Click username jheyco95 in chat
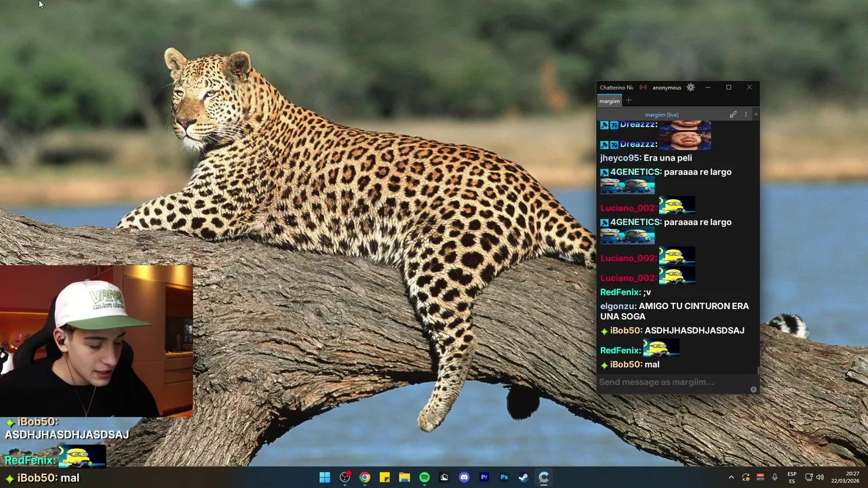Viewport: 868px width, 488px height. (620, 158)
